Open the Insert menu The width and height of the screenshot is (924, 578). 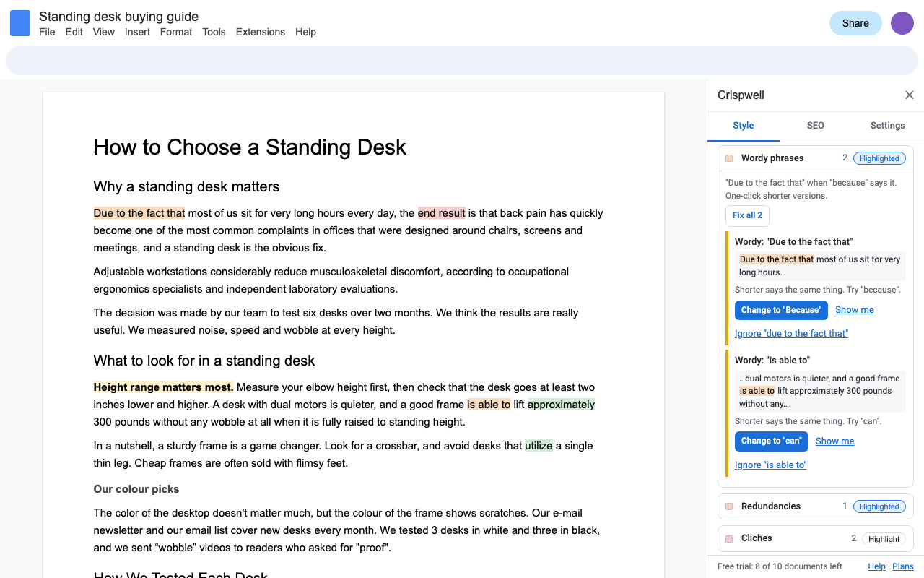(x=137, y=32)
